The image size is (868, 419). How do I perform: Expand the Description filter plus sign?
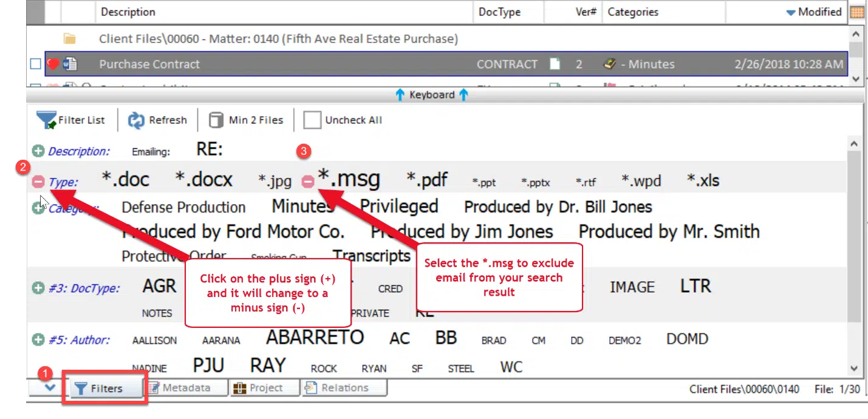click(38, 151)
